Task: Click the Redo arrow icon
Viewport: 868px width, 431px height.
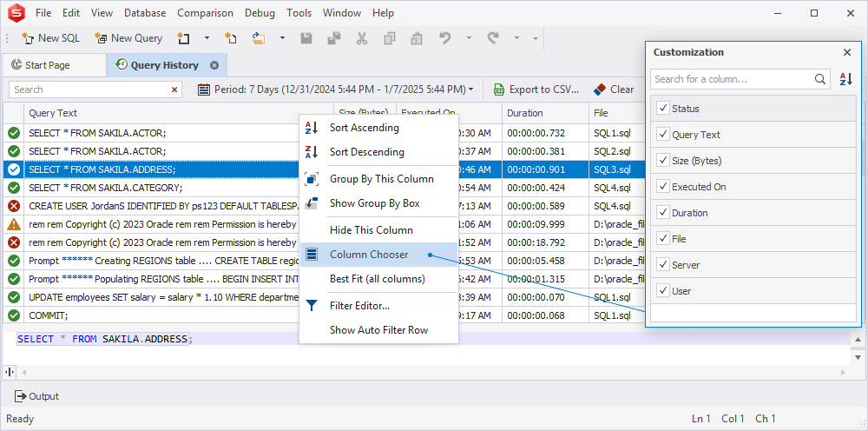Action: [493, 38]
